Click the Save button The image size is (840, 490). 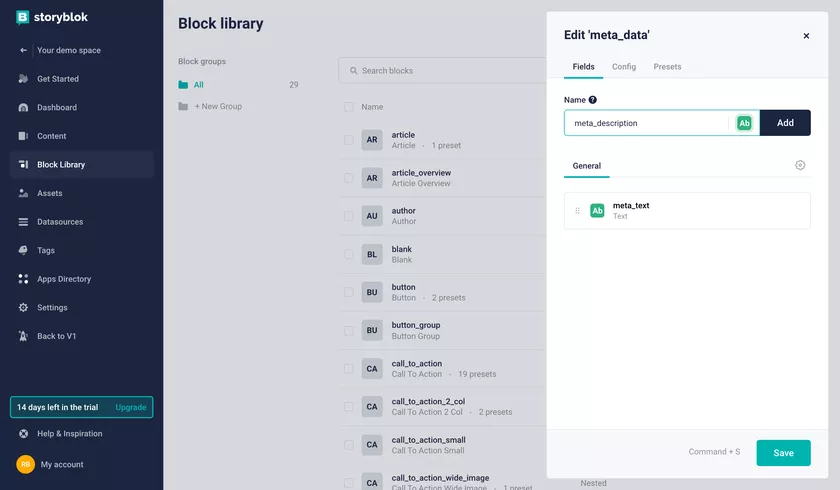pos(783,453)
